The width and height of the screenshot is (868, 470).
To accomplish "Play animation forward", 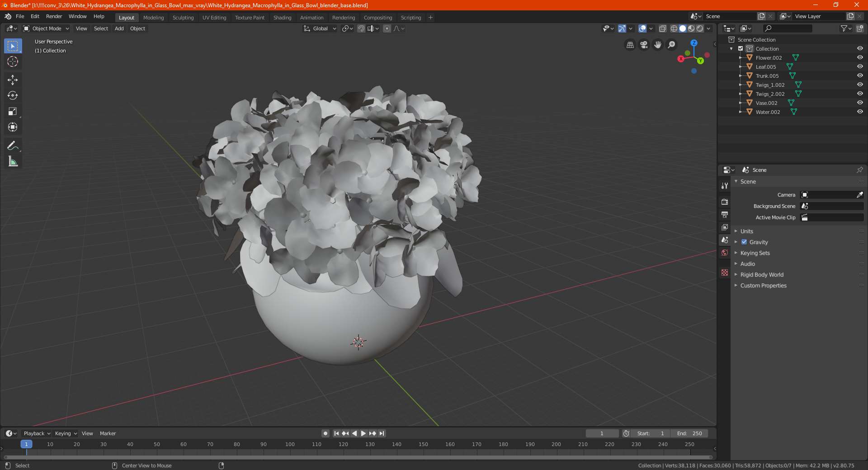I will 363,433.
